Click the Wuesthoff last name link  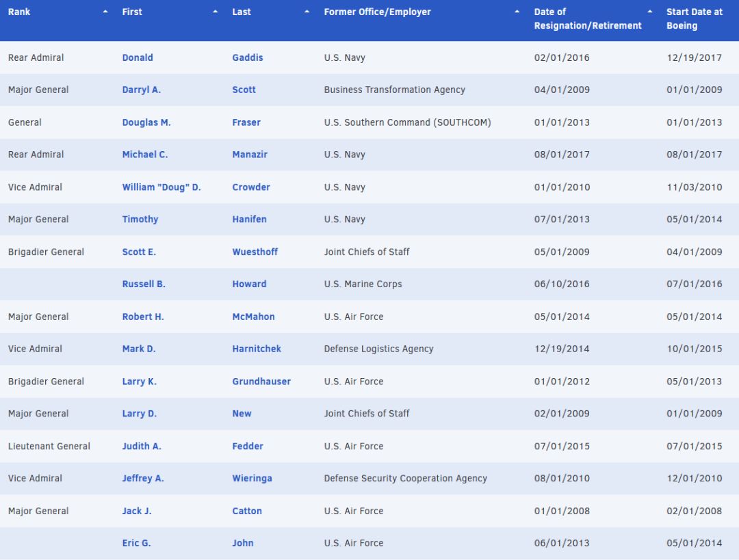(x=255, y=252)
